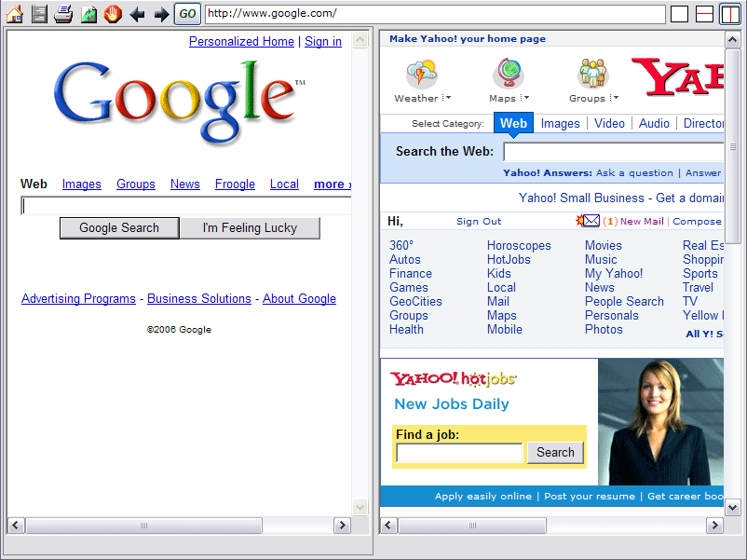Open Google Froogle tab link
747x560 pixels.
[235, 184]
